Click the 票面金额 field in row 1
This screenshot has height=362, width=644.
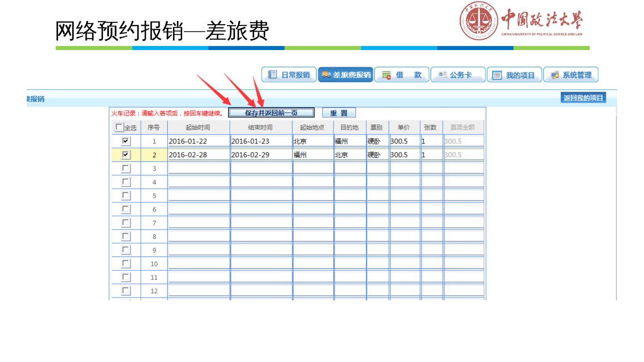[x=464, y=141]
